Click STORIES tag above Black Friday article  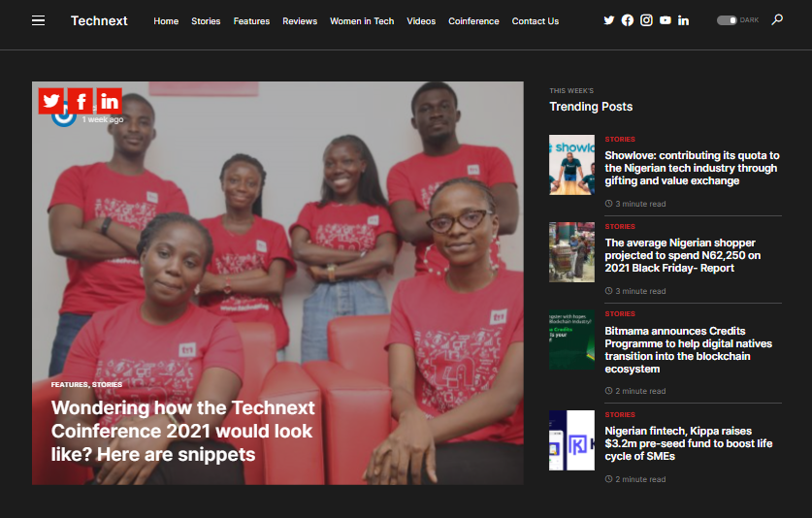click(620, 226)
